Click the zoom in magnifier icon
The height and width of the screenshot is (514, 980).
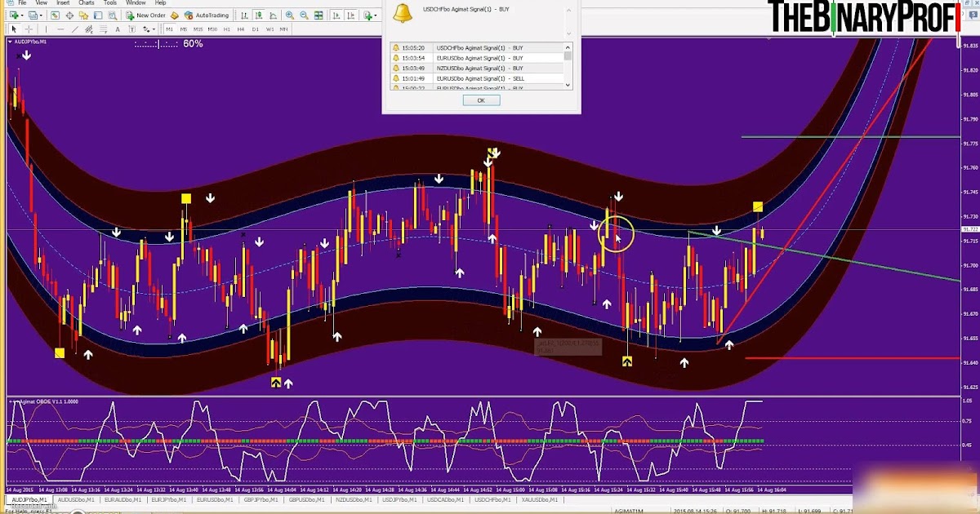pos(290,15)
